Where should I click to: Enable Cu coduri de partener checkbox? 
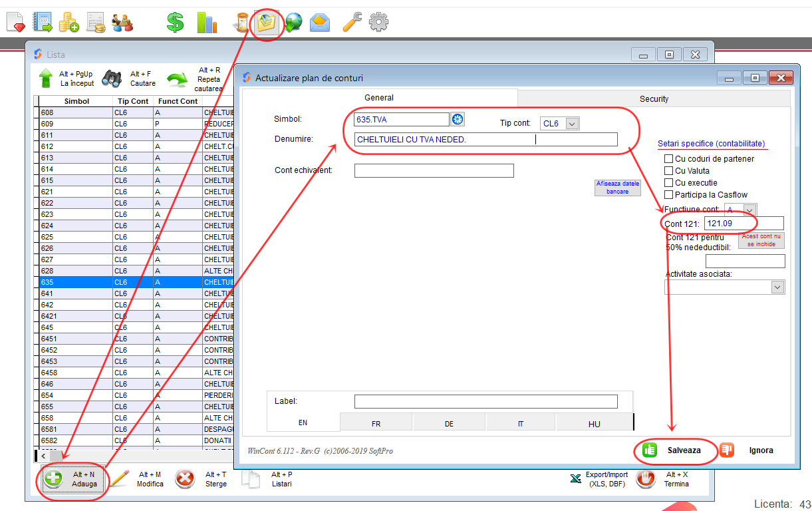tap(669, 159)
